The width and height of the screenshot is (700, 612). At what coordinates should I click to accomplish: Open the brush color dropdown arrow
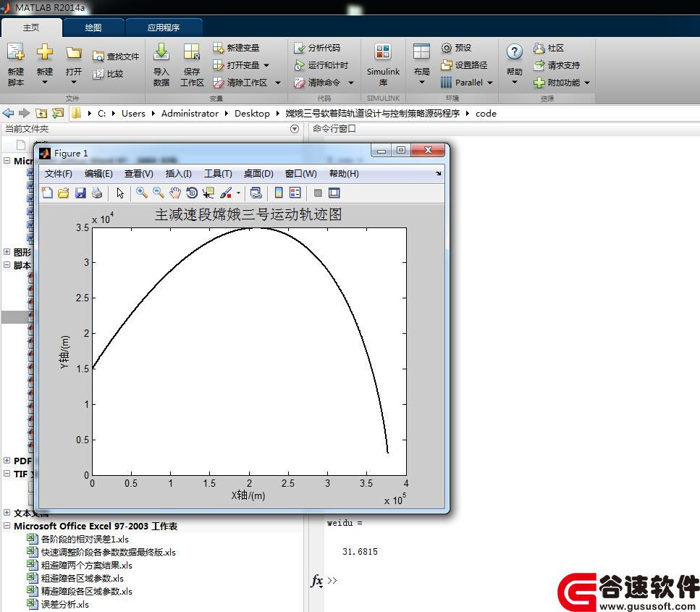point(238,193)
